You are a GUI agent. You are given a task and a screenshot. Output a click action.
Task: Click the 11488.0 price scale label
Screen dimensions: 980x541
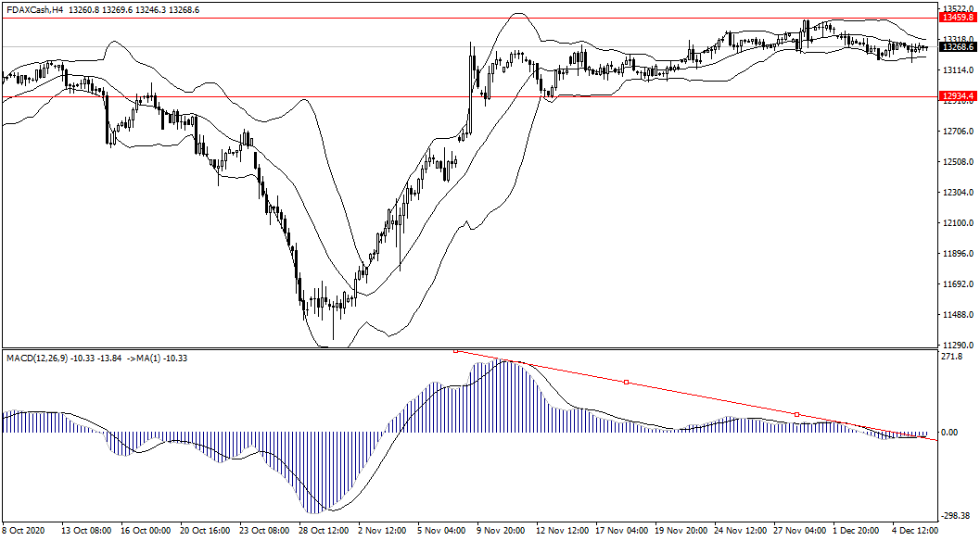click(957, 315)
